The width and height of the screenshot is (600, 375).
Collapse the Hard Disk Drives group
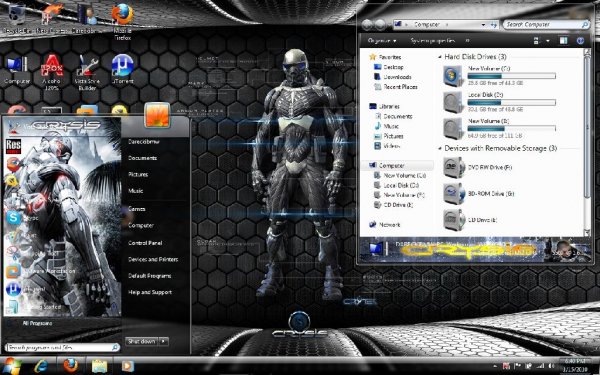(x=440, y=57)
